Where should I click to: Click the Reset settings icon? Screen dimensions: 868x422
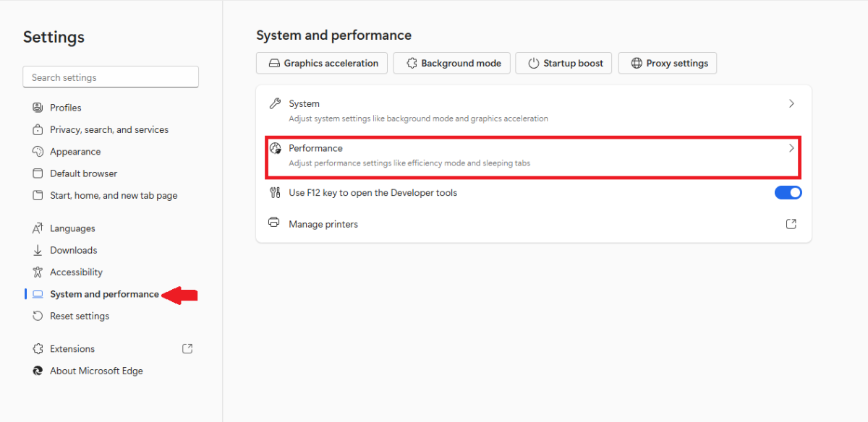(38, 316)
